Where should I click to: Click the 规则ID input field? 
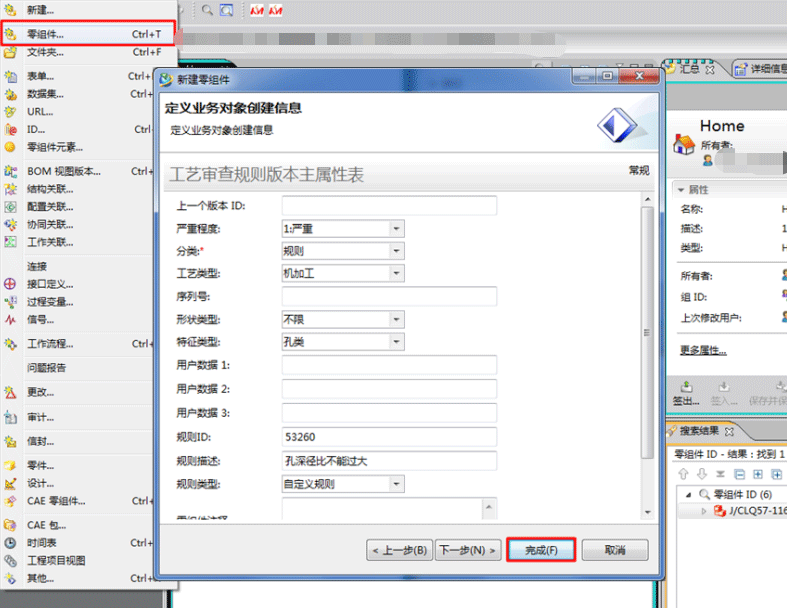coord(389,437)
